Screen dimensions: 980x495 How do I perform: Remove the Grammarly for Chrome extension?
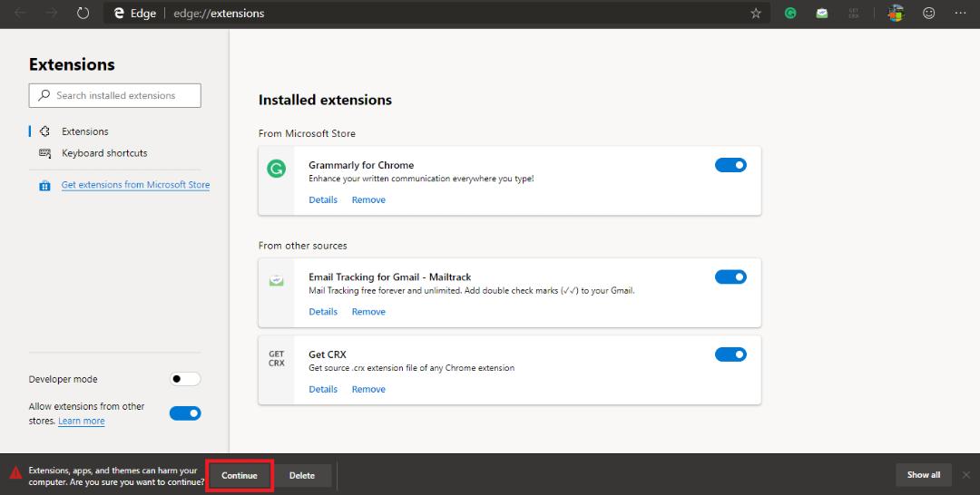(368, 199)
